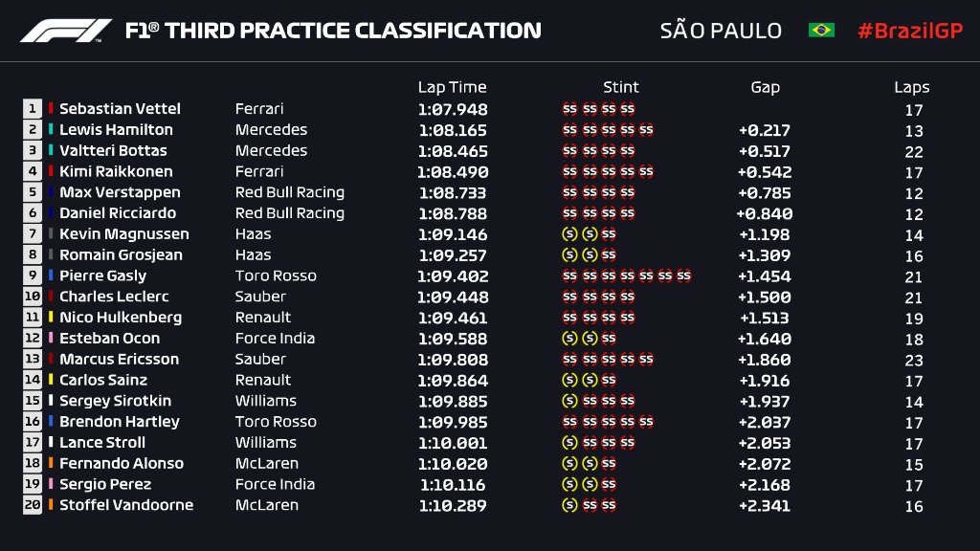Viewport: 980px width, 551px height.
Task: Click the Lap Time column header
Action: [452, 87]
